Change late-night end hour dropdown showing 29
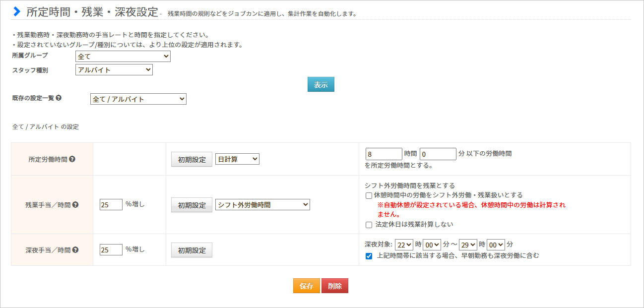Viewport: 644px width, 308px height. click(468, 245)
